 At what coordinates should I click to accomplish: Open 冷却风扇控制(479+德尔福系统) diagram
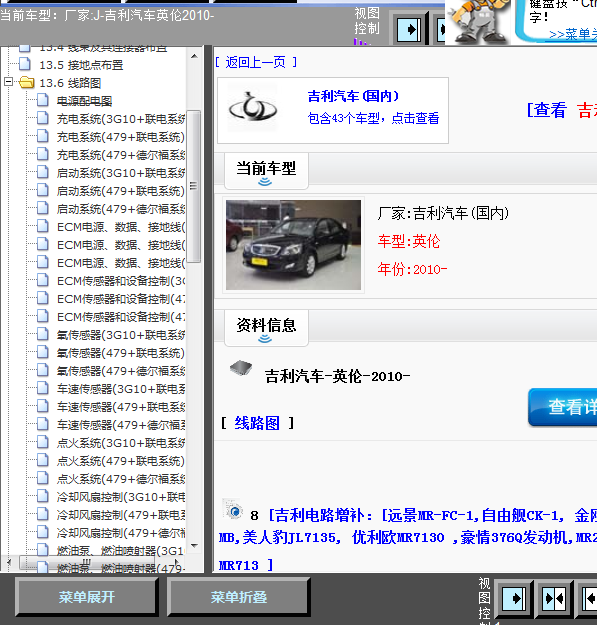(121, 533)
